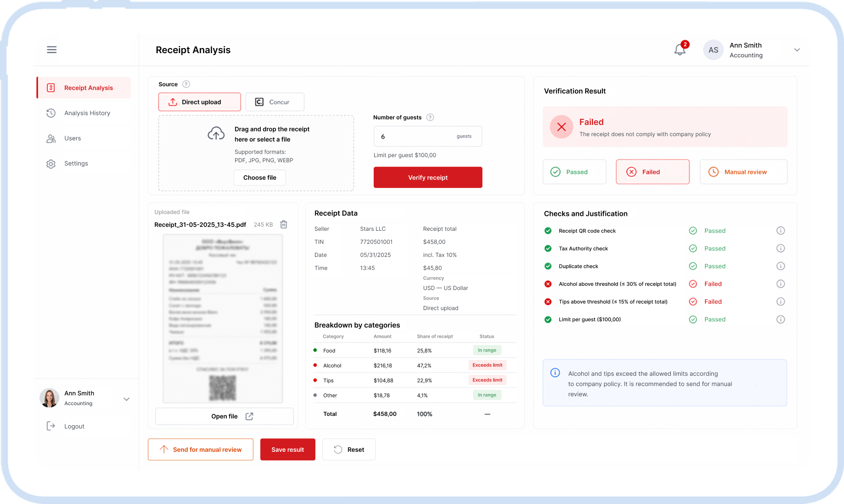Click Save result button
The height and width of the screenshot is (504, 844).
(x=288, y=449)
